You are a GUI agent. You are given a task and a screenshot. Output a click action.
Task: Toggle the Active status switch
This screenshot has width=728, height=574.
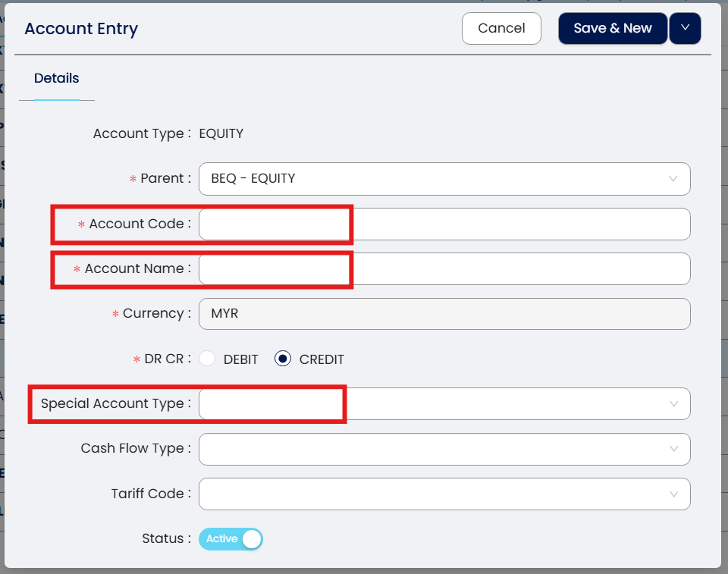click(231, 539)
